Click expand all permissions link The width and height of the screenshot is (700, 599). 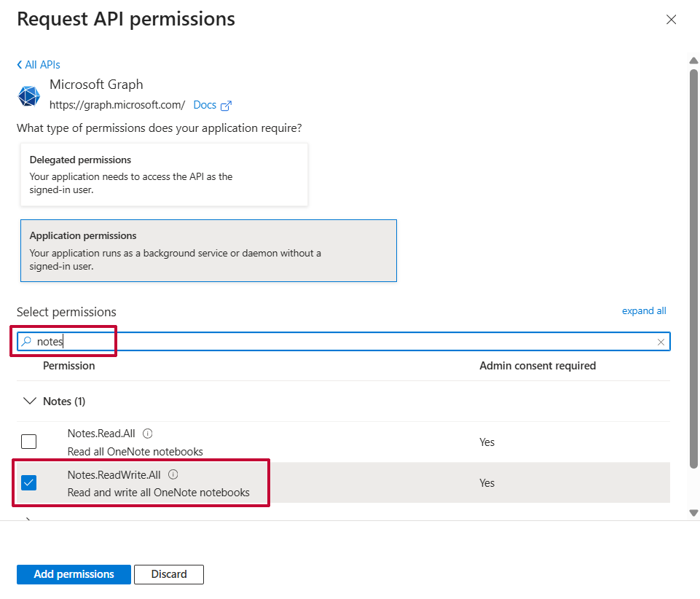click(643, 311)
